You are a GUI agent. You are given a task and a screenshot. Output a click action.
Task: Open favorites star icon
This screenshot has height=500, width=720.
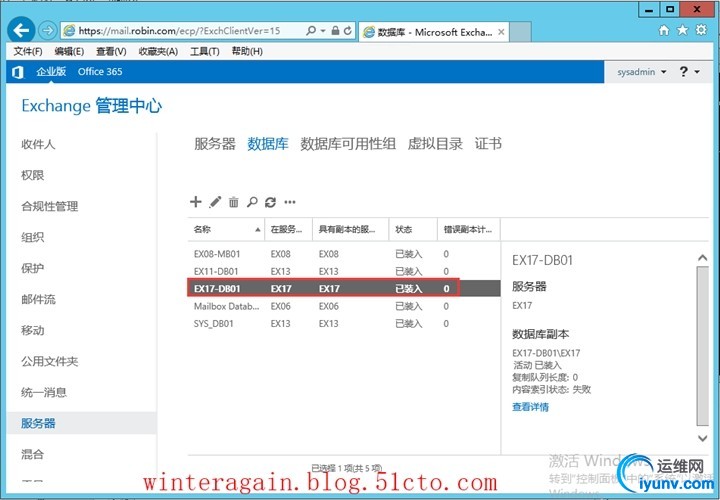(x=682, y=30)
